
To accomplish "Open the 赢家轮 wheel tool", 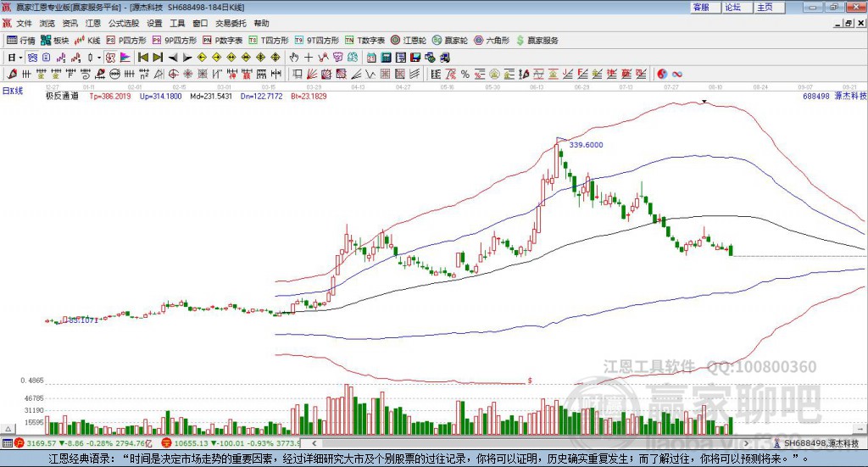I will pos(450,40).
